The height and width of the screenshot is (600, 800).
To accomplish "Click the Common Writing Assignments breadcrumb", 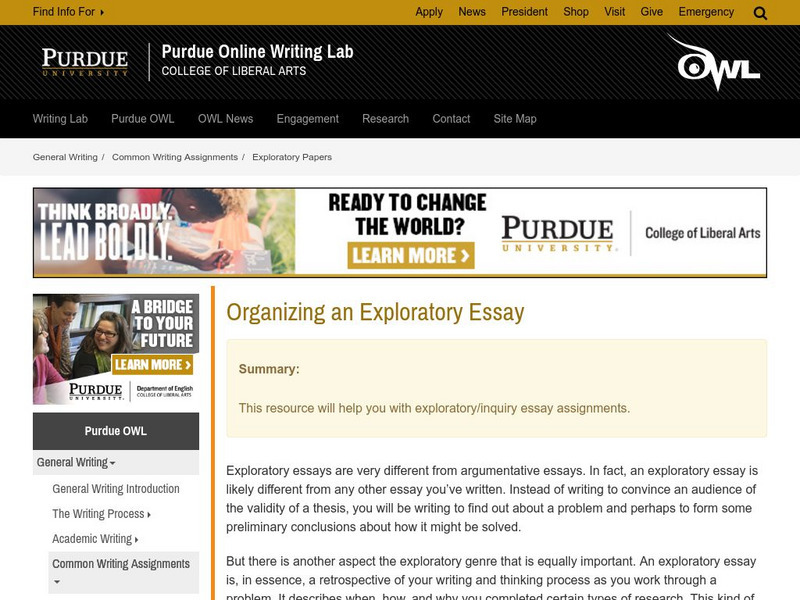I will pyautogui.click(x=174, y=157).
